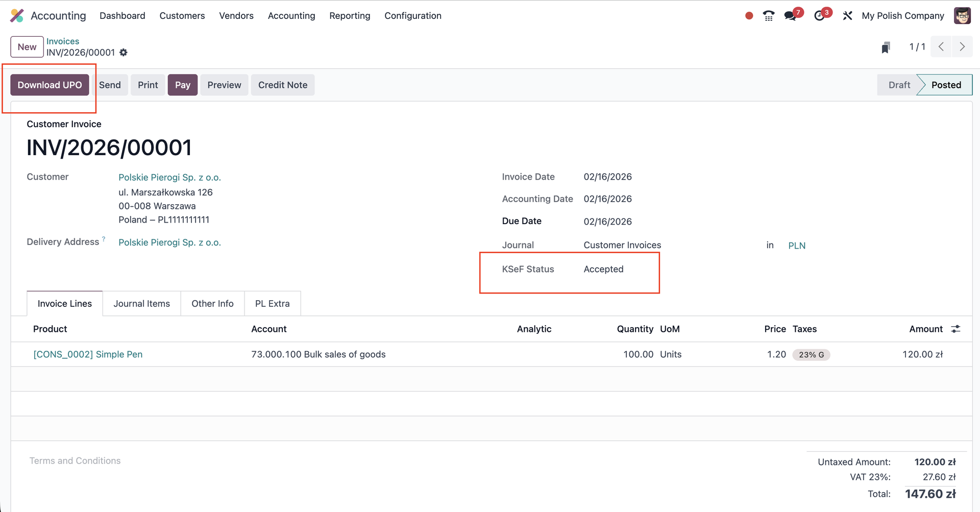
Task: Open the activities clock icon
Action: point(820,16)
